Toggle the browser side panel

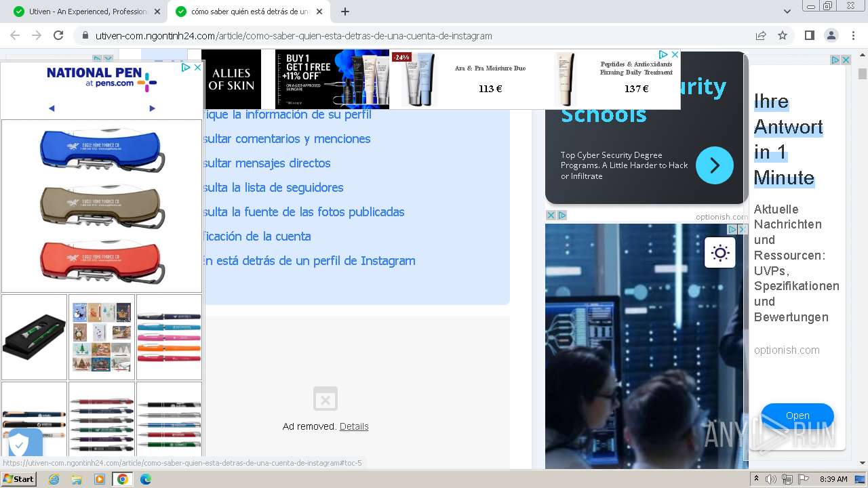[809, 35]
